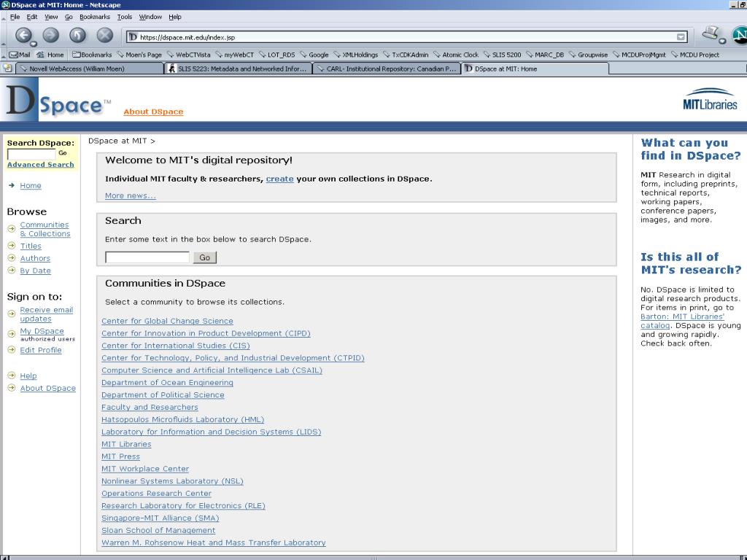Open the More news link

coord(131,195)
